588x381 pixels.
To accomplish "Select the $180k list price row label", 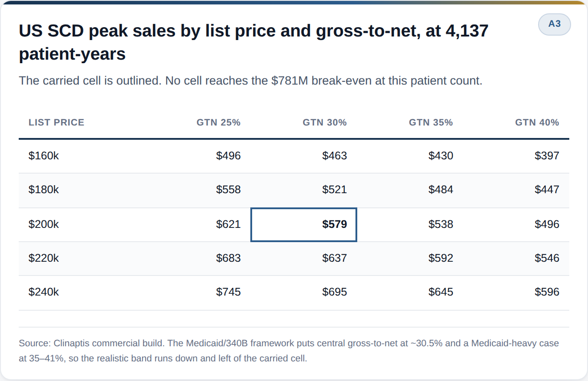I will click(x=44, y=190).
